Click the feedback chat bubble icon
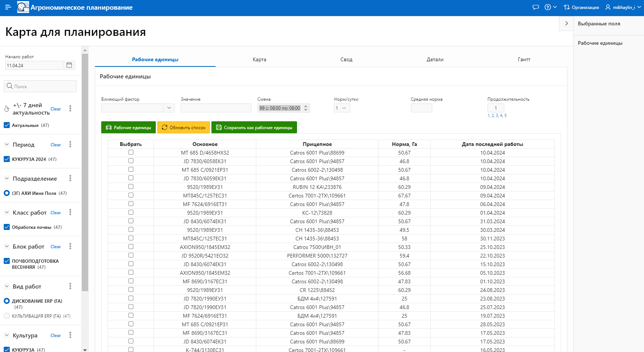Image resolution: width=644 pixels, height=352 pixels. [536, 7]
